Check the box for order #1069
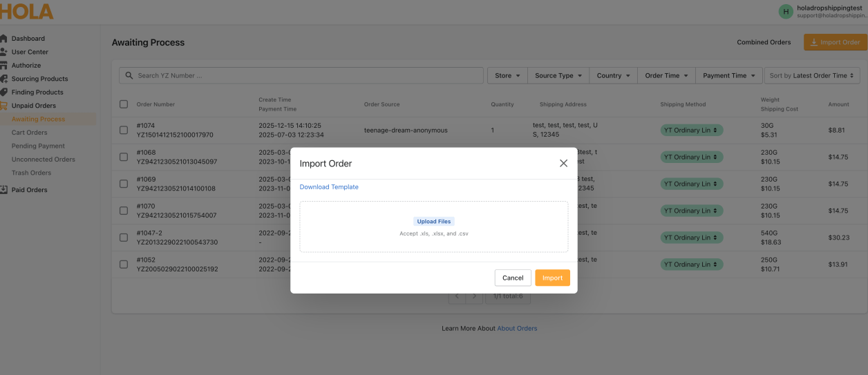 coord(124,184)
